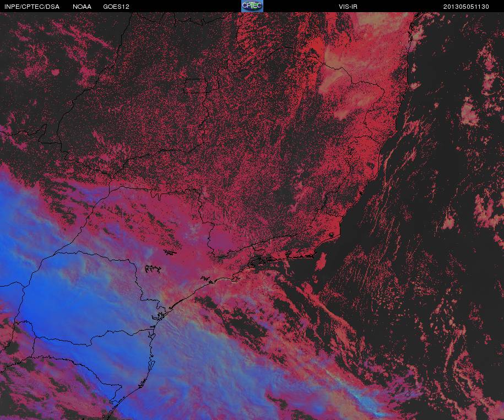Click the CPTEC logo in header
The width and height of the screenshot is (504, 420).
coord(252,6)
